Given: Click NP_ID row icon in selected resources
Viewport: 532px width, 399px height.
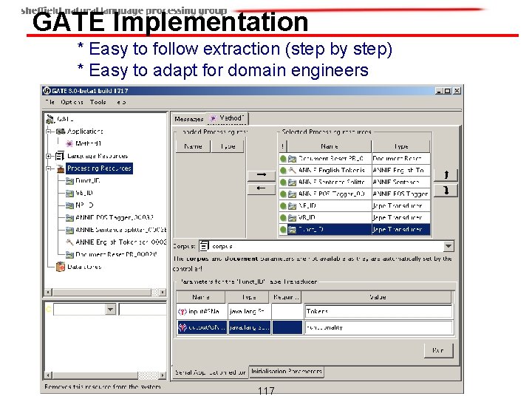Looking at the screenshot, I should tap(292, 206).
